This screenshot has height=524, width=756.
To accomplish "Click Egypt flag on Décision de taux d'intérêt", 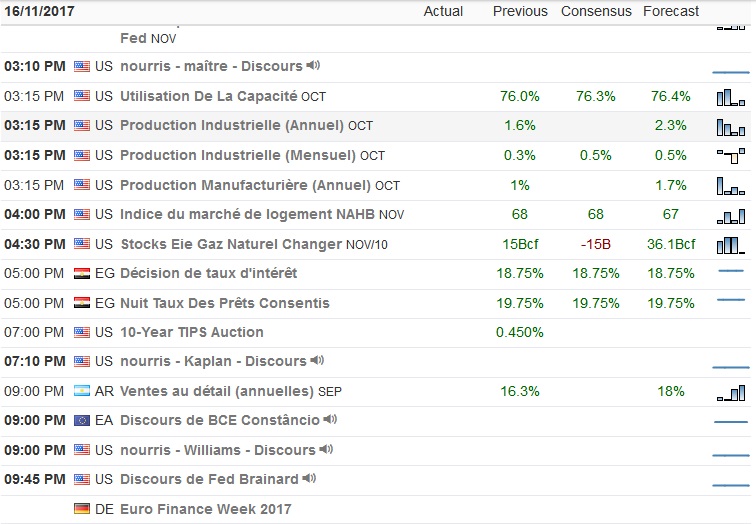I will pos(82,274).
